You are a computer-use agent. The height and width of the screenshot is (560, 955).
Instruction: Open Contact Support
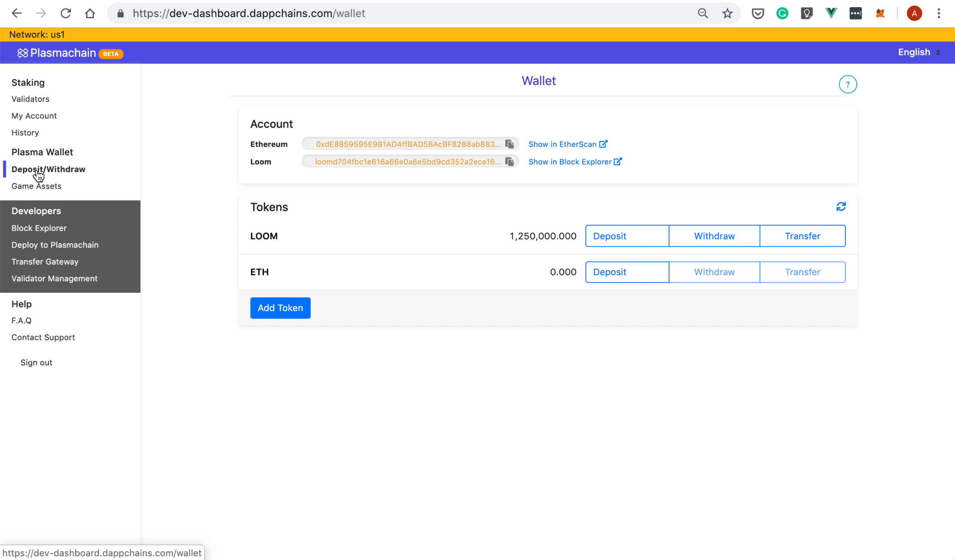(x=43, y=337)
